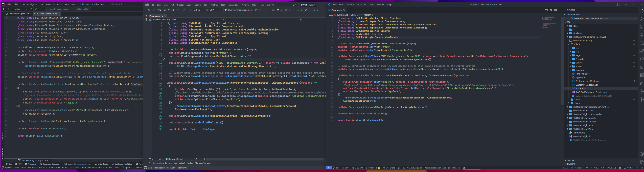Click Live Share in VS Code status bar
The width and height of the screenshot is (644, 172).
[389, 168]
